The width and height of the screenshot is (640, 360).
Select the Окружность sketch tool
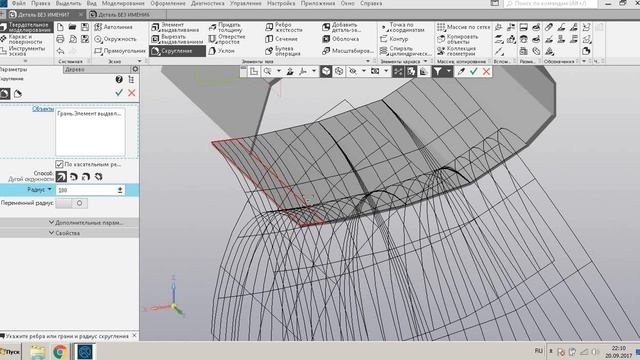[x=115, y=39]
